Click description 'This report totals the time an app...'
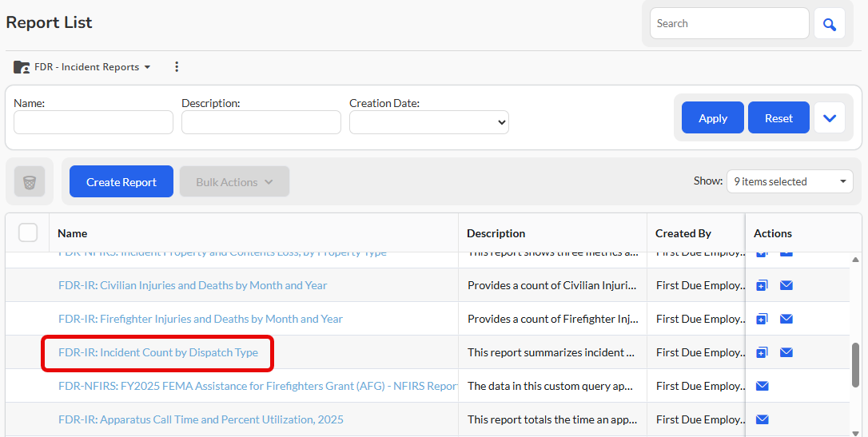 pyautogui.click(x=552, y=419)
